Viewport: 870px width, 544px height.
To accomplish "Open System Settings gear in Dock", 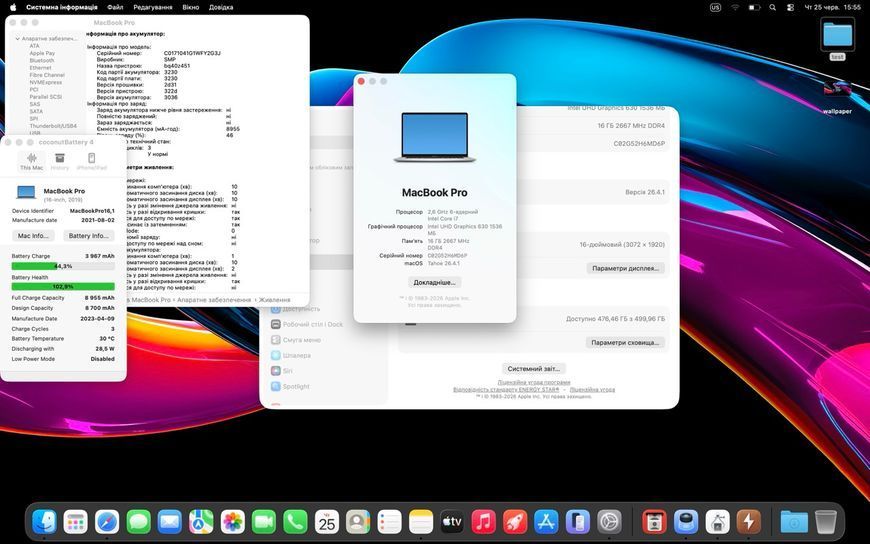I will [x=609, y=522].
